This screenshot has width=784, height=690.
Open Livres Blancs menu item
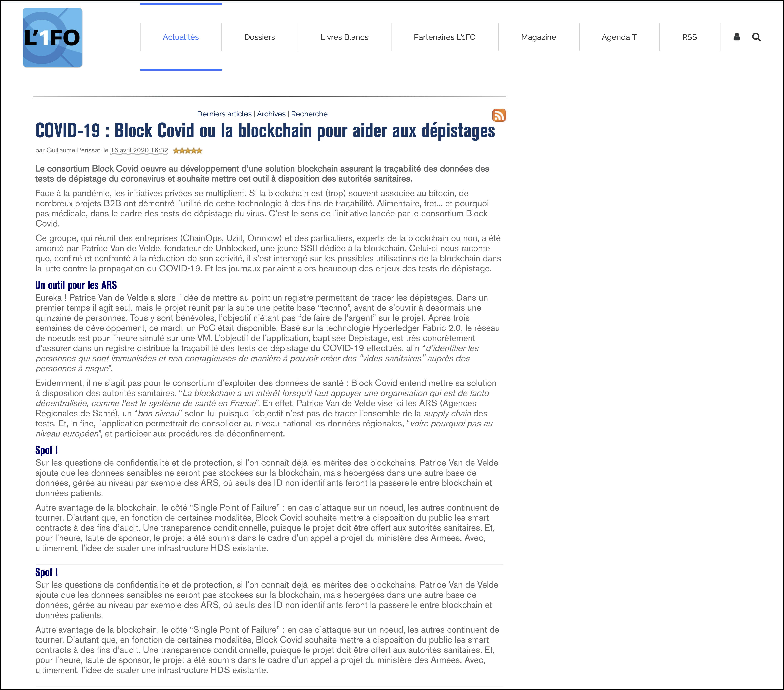[x=345, y=37]
